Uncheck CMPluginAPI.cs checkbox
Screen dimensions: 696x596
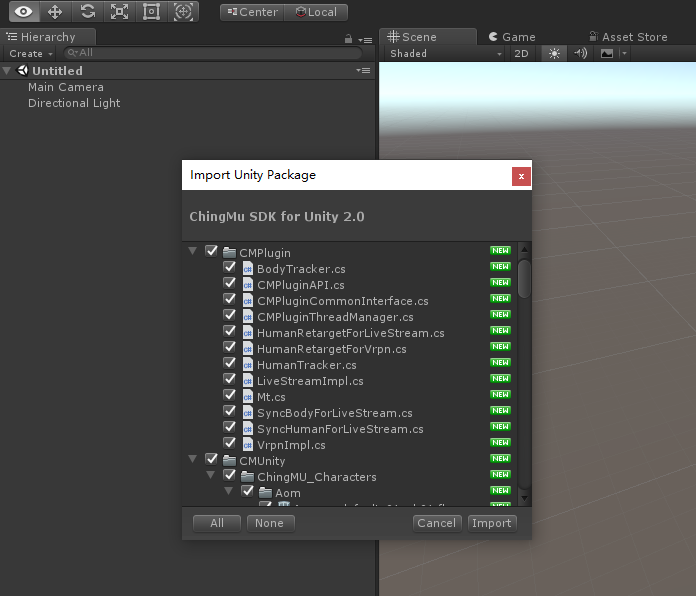tap(229, 283)
